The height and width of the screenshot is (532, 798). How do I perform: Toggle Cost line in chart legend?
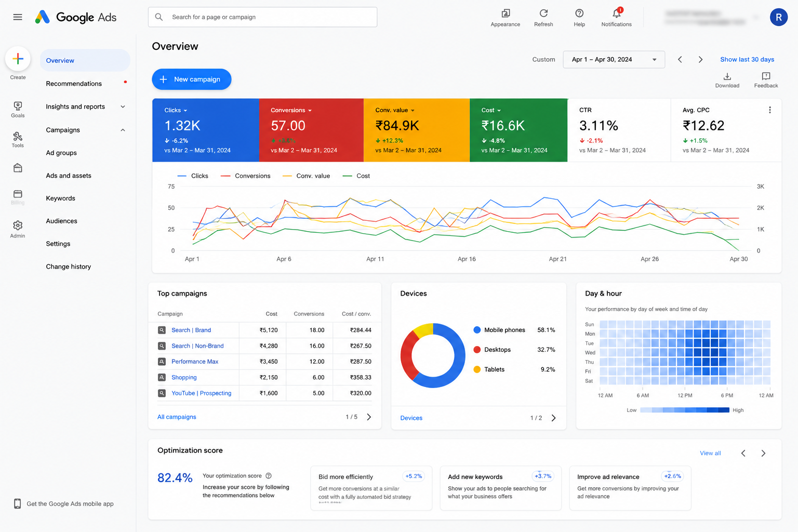point(356,176)
